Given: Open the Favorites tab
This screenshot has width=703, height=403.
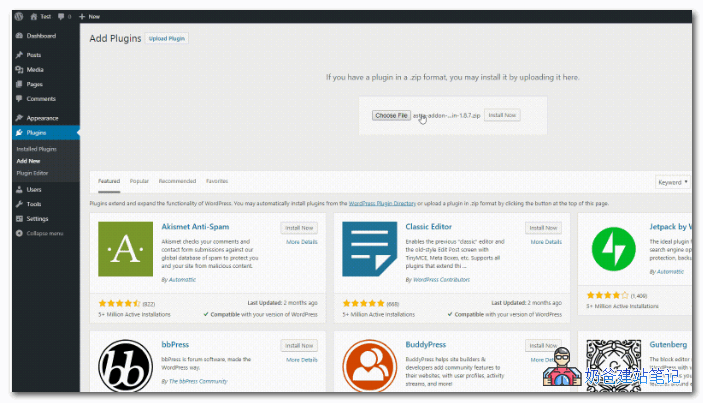Looking at the screenshot, I should point(217,181).
